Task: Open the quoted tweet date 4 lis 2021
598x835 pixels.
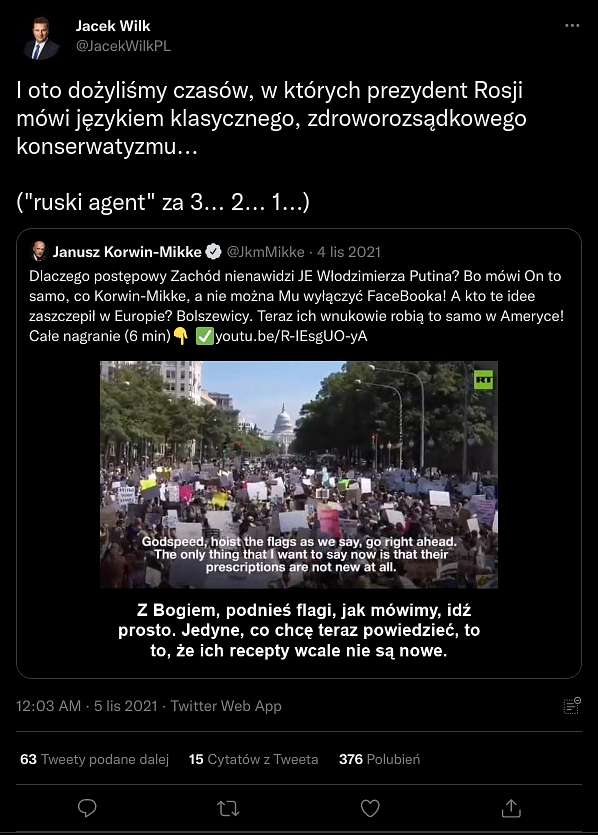Action: click(349, 251)
